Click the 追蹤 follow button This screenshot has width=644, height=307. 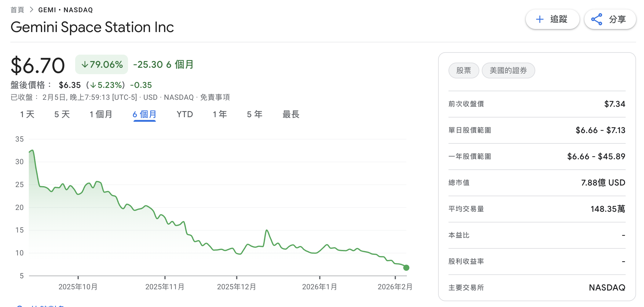pos(552,20)
